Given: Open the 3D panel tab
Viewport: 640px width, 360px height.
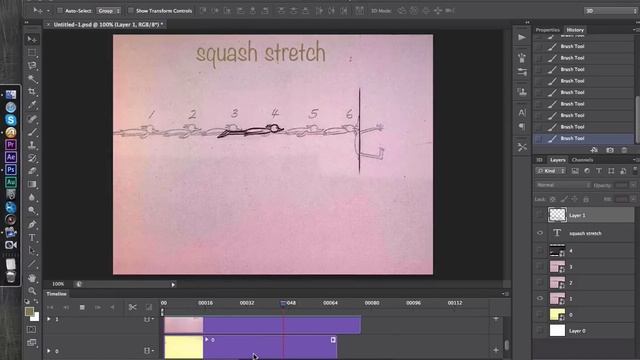Looking at the screenshot, I should (x=539, y=160).
